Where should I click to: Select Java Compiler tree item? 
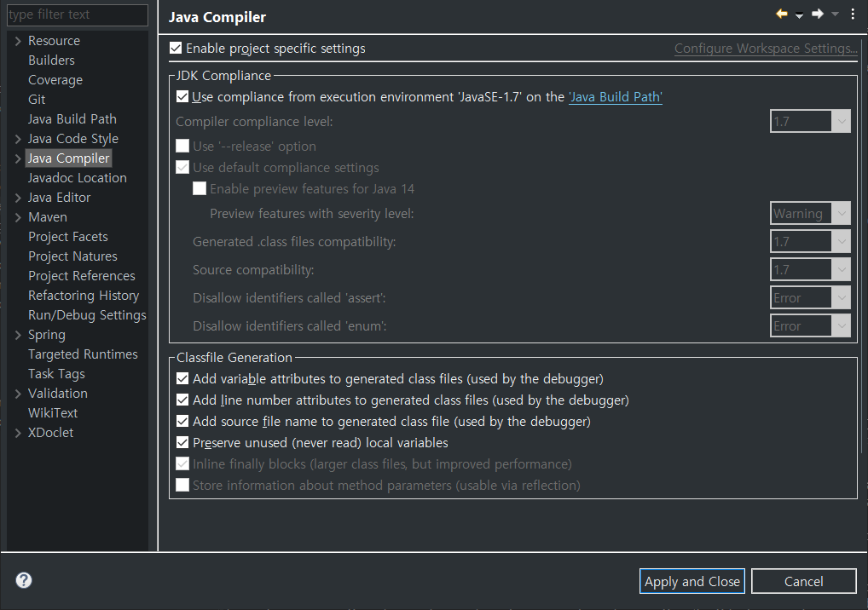tap(69, 158)
